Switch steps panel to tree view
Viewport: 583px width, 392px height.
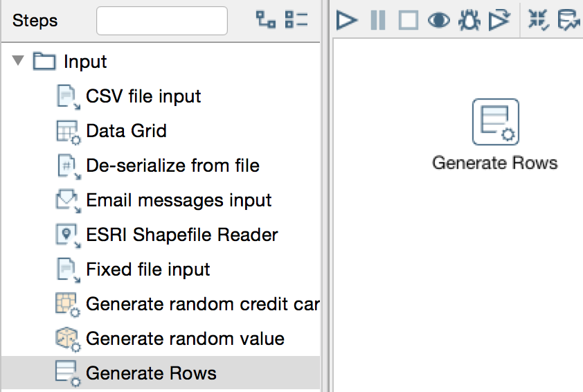click(x=266, y=20)
